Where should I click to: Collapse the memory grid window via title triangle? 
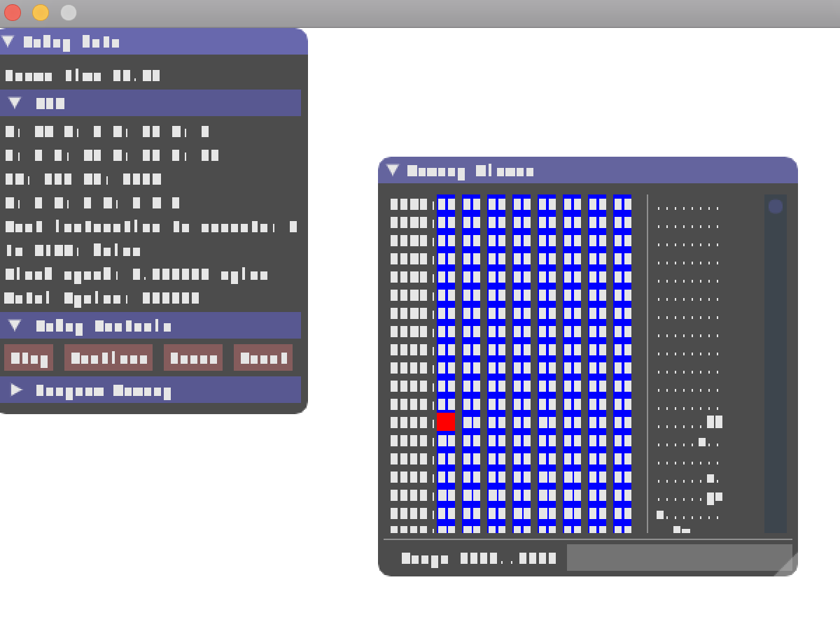point(393,170)
